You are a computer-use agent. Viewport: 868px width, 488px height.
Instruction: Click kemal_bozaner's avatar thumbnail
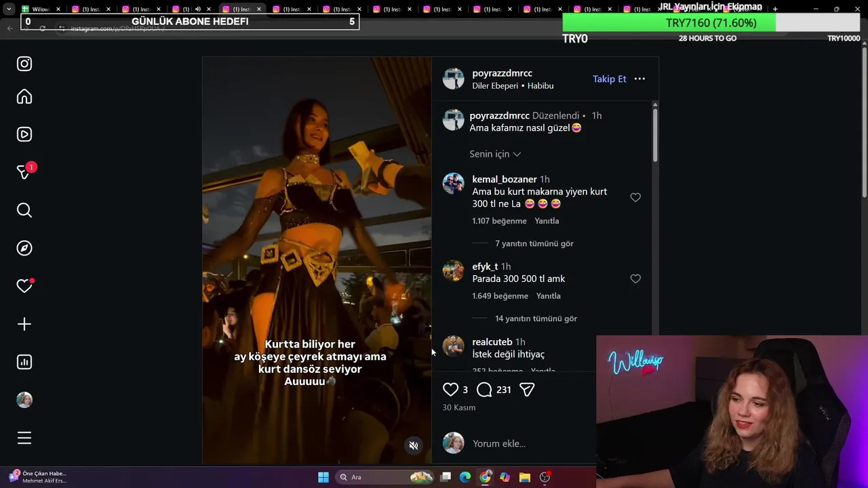(453, 184)
